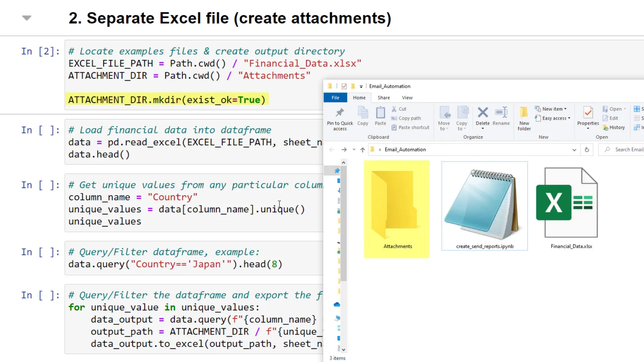Click the Load financial data cell
Viewport: 644px width, 362px height.
[194, 142]
